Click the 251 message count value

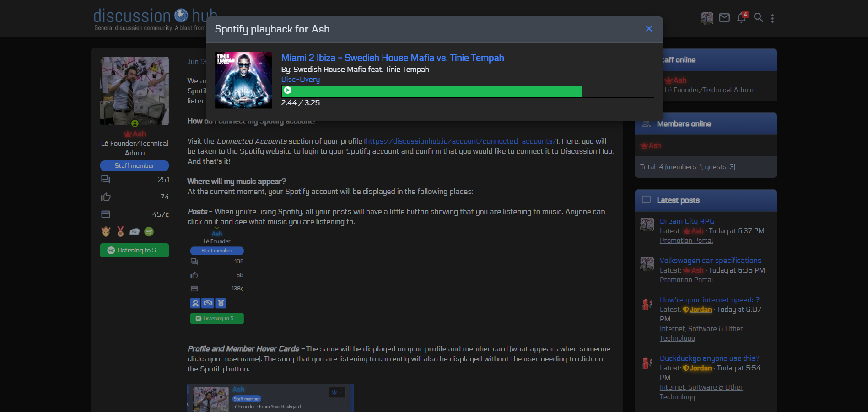coord(163,180)
